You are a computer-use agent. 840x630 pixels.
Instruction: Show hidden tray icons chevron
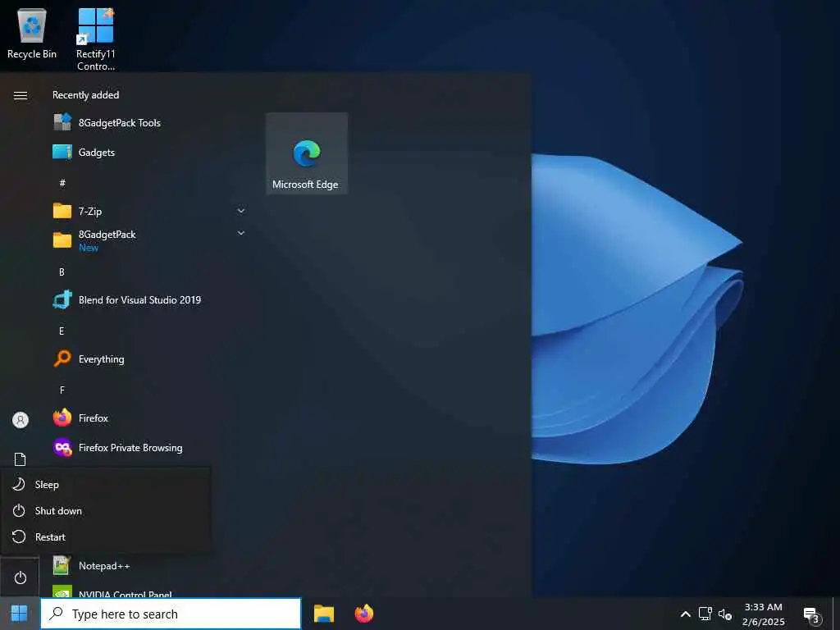pyautogui.click(x=685, y=614)
